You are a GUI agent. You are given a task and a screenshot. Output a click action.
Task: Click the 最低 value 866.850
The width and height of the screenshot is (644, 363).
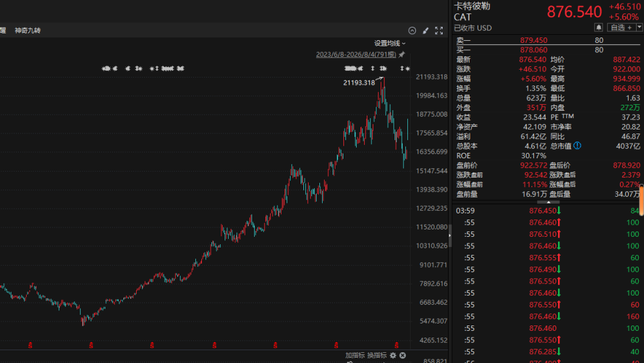627,89
